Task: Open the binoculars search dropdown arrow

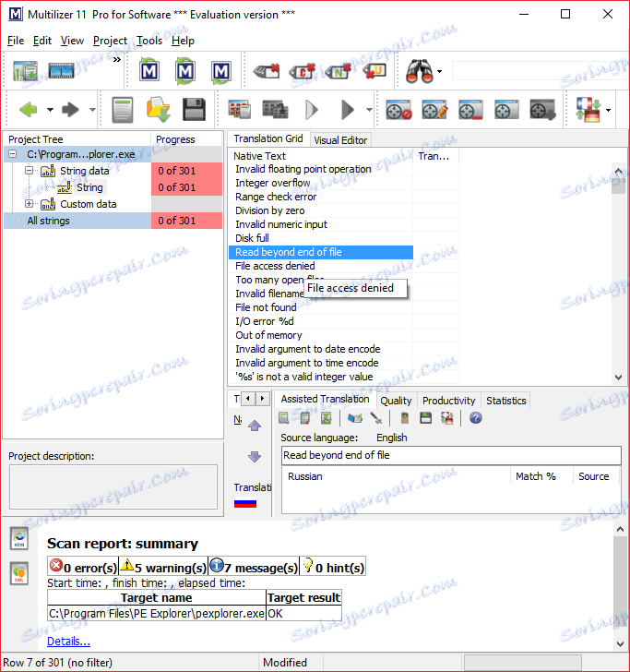Action: coord(439,72)
